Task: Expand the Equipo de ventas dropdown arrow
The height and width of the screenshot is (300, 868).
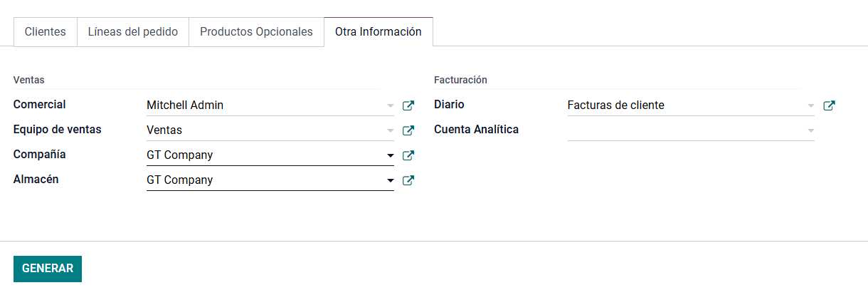Action: pos(390,130)
